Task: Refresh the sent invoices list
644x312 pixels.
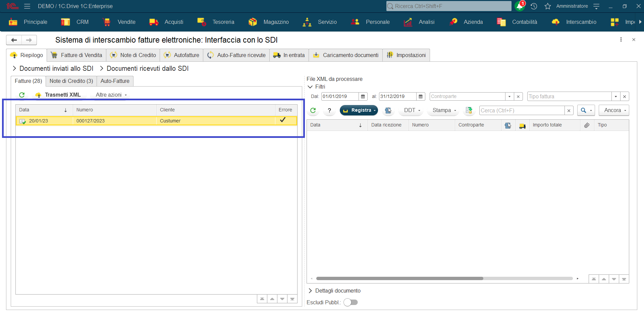Action: coord(22,95)
